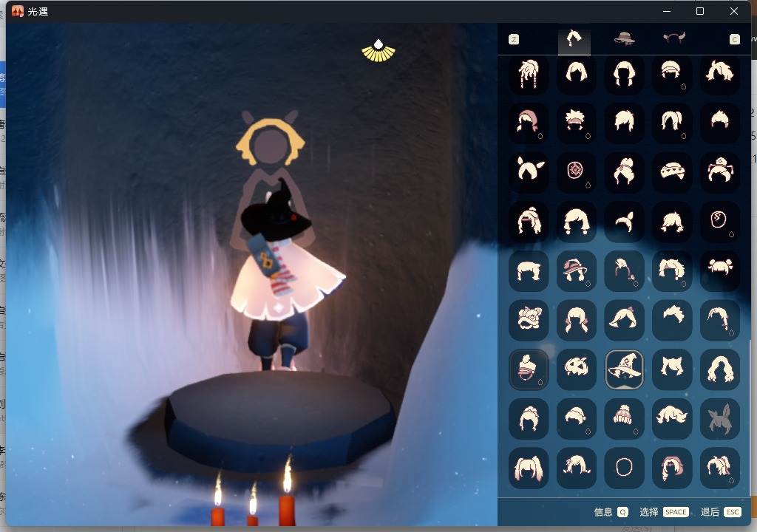This screenshot has width=757, height=532.
Task: Select the hair with tasseled ornate crown
Action: click(x=719, y=172)
